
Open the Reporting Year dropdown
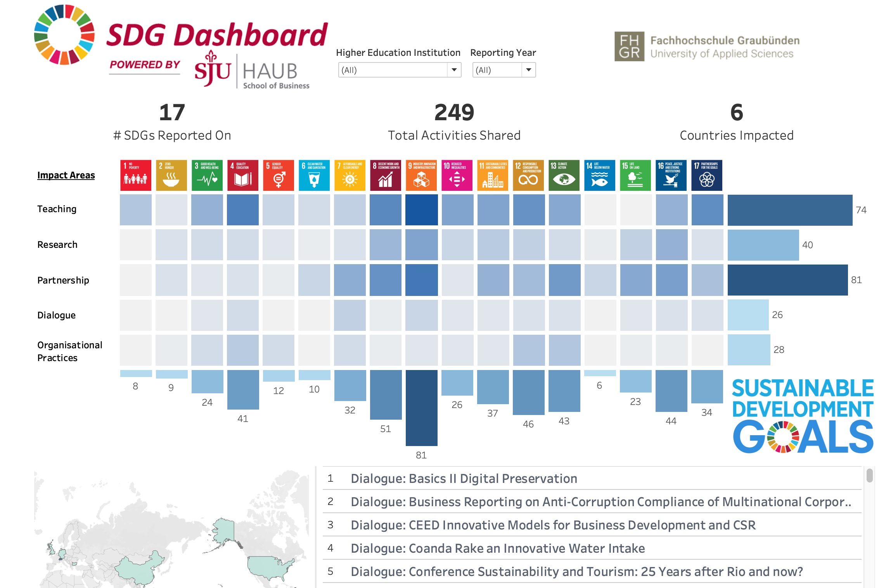(504, 70)
